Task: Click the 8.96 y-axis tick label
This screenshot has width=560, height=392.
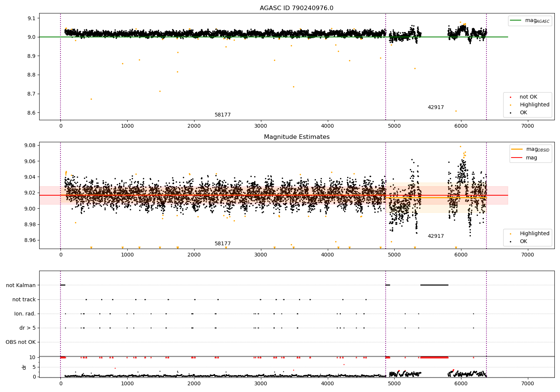Action: click(x=30, y=240)
